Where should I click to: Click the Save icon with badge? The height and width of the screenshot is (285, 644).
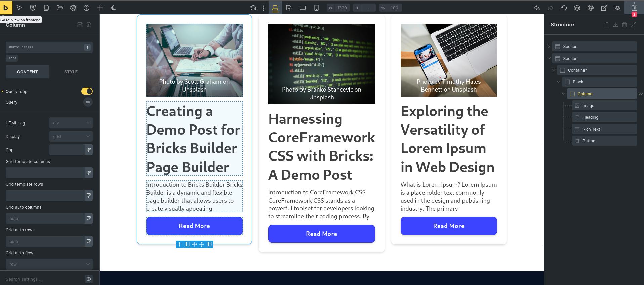634,8
